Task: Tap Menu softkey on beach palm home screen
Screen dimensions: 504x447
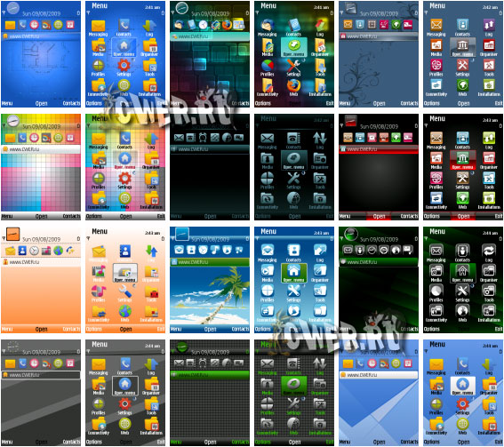Action: [x=176, y=330]
